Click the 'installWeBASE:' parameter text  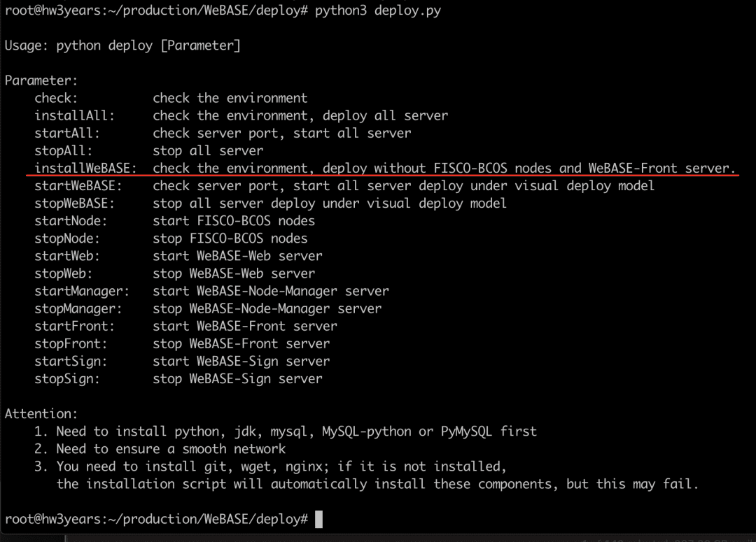tap(86, 168)
